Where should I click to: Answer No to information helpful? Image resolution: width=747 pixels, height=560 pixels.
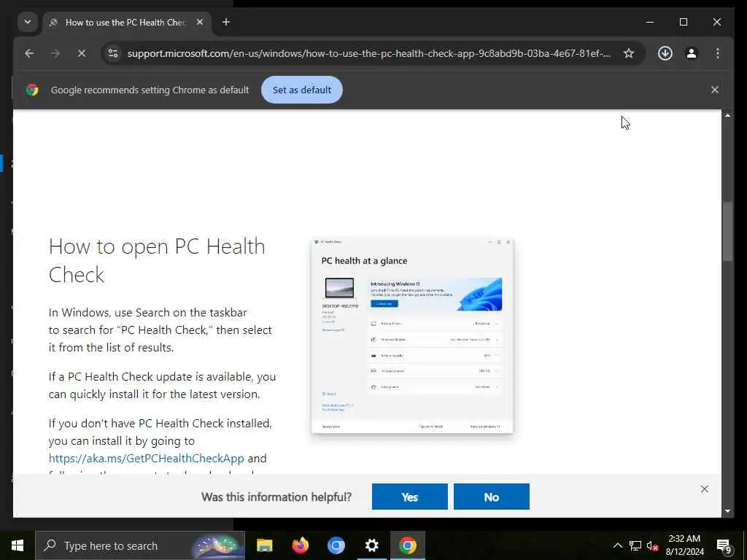tap(491, 497)
